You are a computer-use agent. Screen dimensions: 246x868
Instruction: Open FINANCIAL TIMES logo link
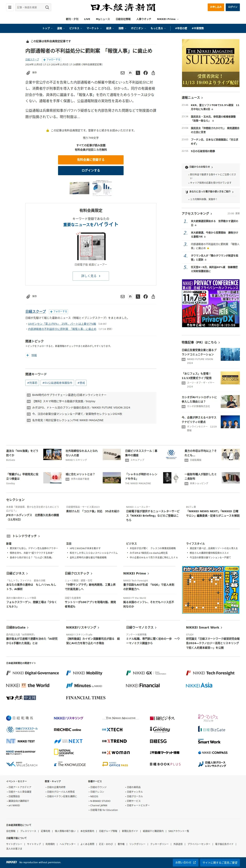pyautogui.click(x=86, y=698)
